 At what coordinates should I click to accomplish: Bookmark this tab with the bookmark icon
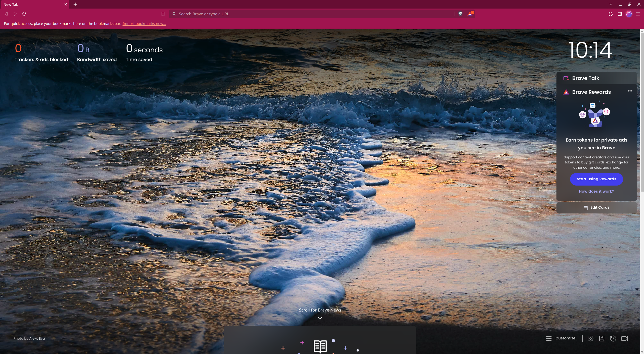pos(163,14)
